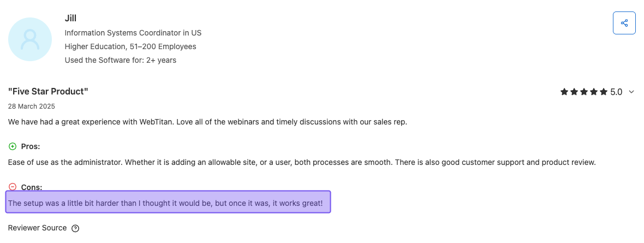Click the "Used the Software for" line

point(120,60)
